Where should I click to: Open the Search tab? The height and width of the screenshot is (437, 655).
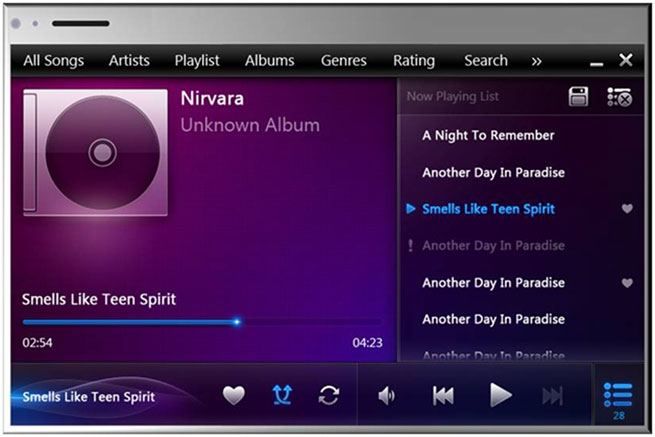(486, 61)
